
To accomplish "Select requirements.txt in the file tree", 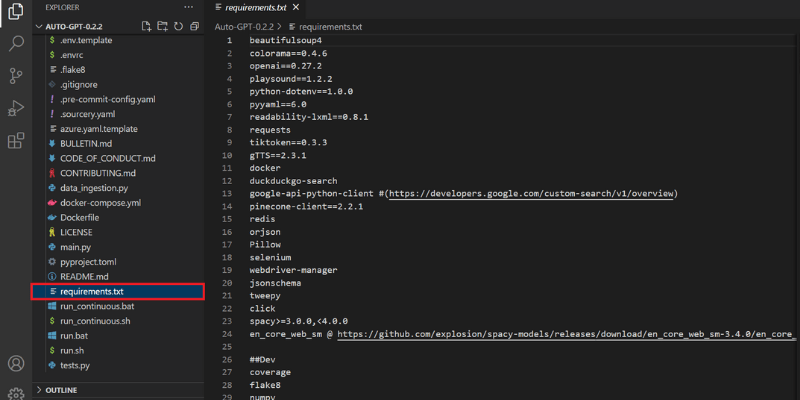I will click(x=117, y=292).
